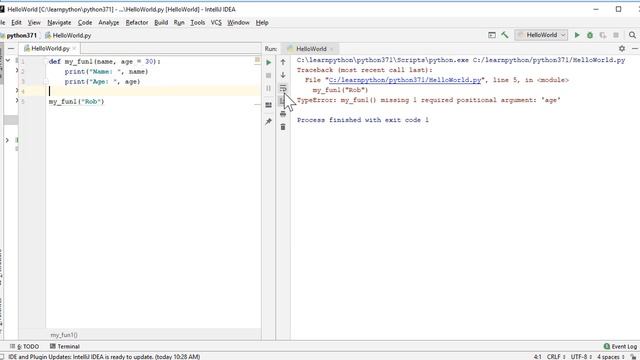Open the TODO tool window
Screen dimensions: 640x360
[24, 346]
